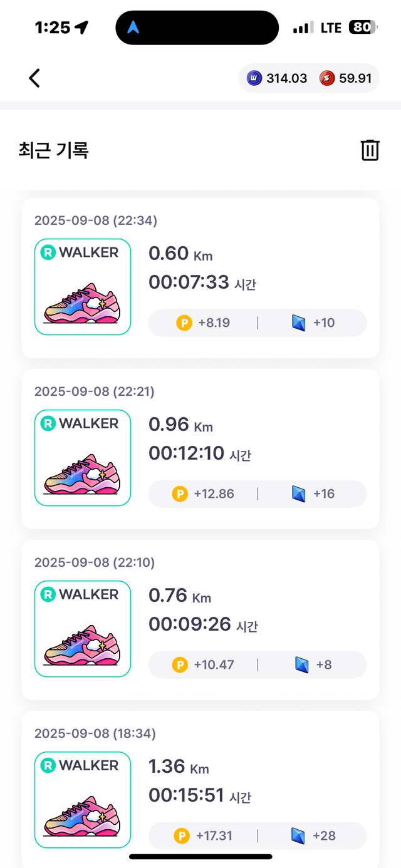
Task: Tap the P coin icon on the 22:21 record
Action: coord(180,494)
